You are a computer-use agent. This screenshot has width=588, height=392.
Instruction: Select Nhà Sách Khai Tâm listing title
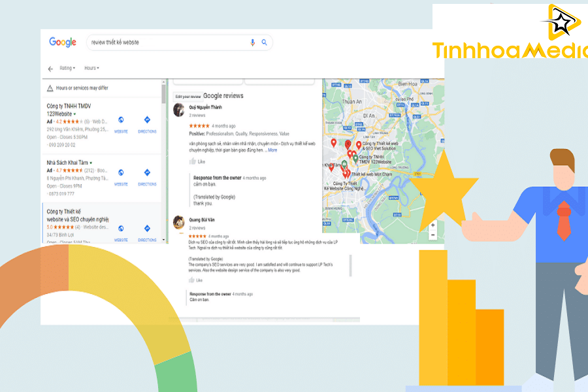tap(67, 163)
